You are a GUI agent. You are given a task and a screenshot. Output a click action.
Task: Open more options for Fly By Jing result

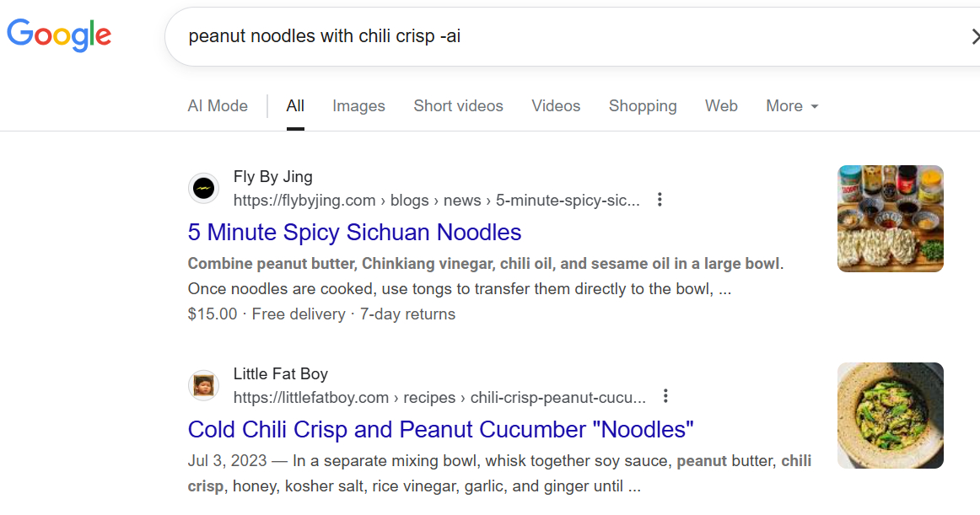(x=660, y=201)
